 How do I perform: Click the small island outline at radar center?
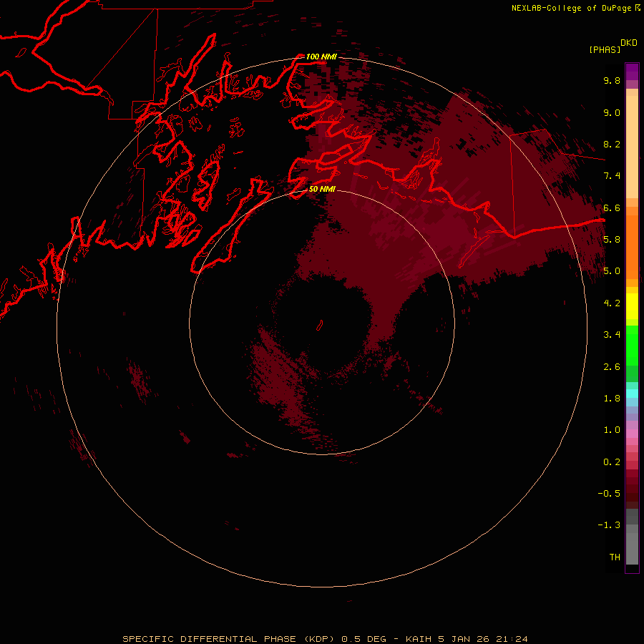(x=320, y=326)
